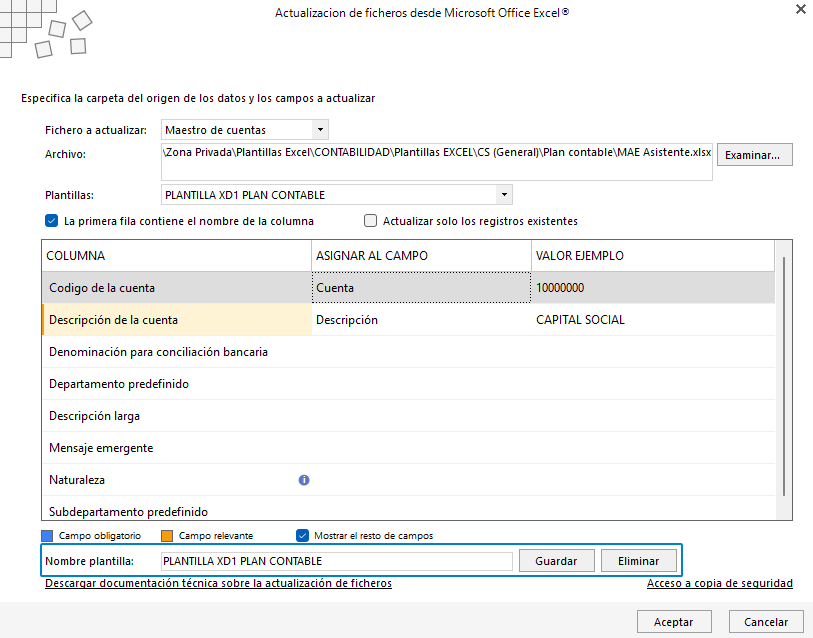Click the Archivo file path field

point(437,161)
